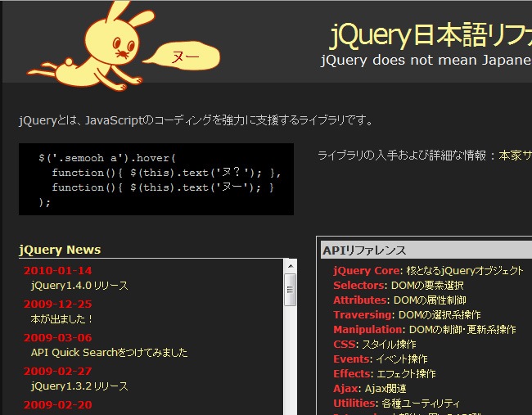Select the 2009-02-20 news date
Image resolution: width=532 pixels, height=415 pixels.
(57, 405)
